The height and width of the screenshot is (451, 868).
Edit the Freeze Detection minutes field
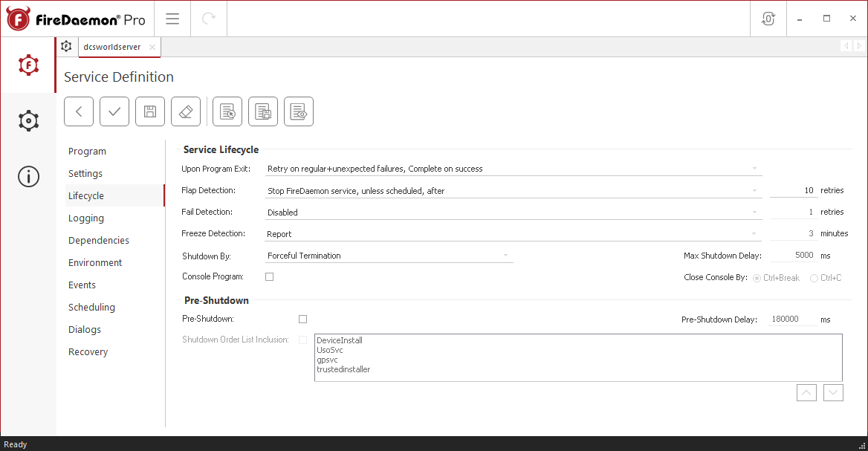coord(793,233)
